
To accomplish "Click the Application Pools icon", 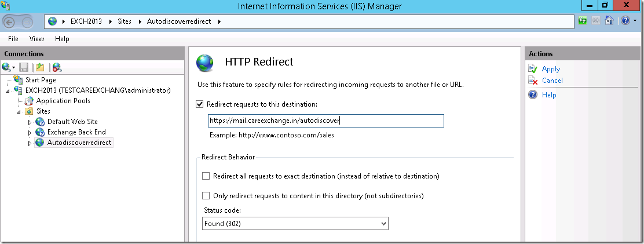I will tap(29, 101).
